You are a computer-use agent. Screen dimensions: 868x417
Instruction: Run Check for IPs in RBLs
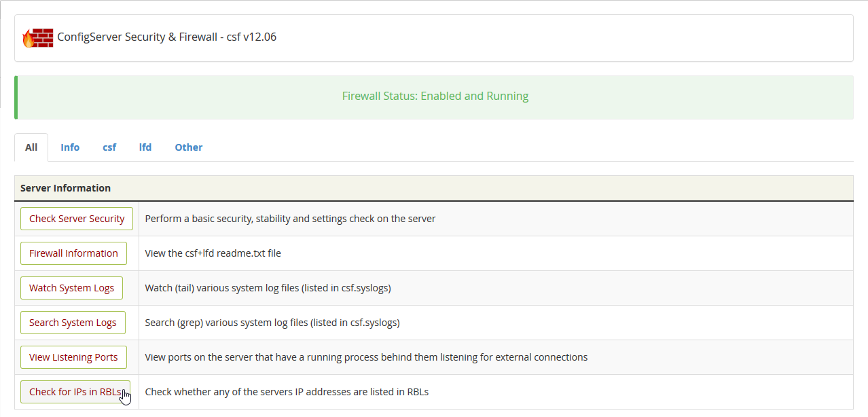[75, 392]
